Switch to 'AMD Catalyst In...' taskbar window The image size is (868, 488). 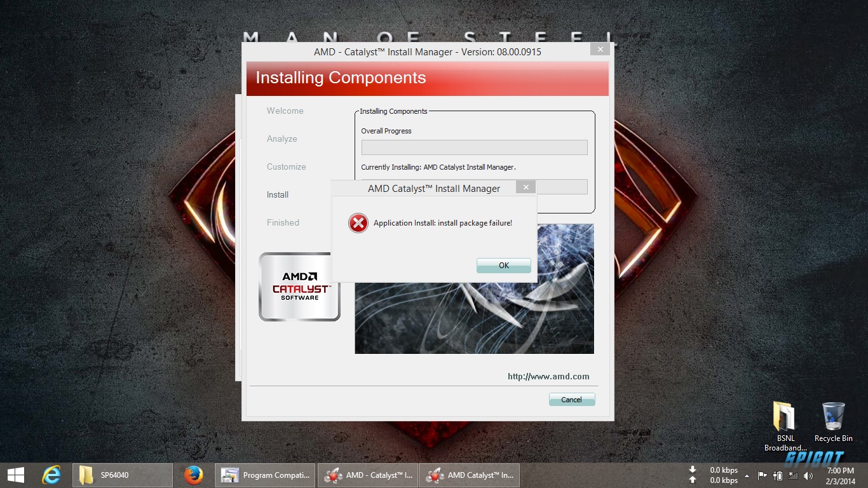tap(469, 475)
